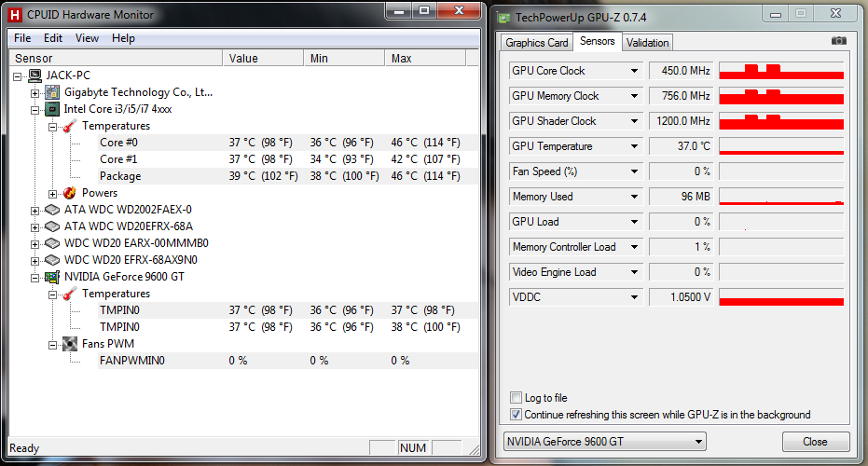The image size is (868, 466).
Task: Select the Core #0 temperature row
Action: coord(288,143)
